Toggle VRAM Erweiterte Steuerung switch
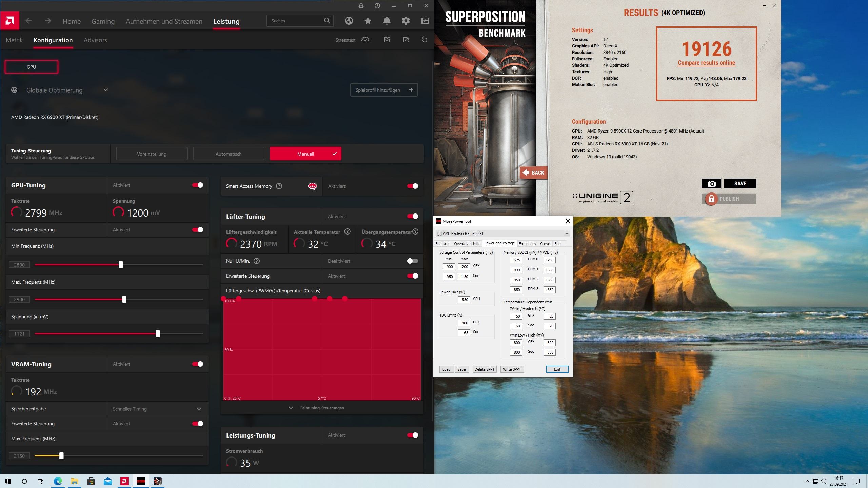Image resolution: width=868 pixels, height=488 pixels. point(198,424)
